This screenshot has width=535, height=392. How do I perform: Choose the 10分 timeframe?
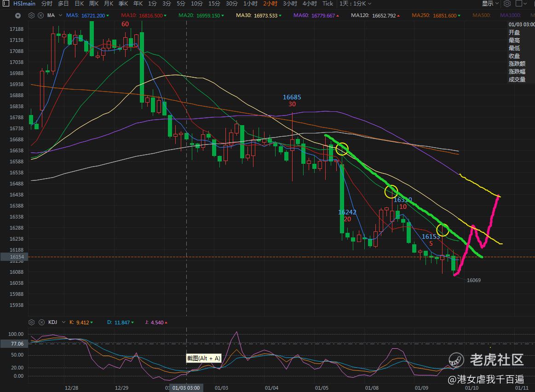pos(196,4)
